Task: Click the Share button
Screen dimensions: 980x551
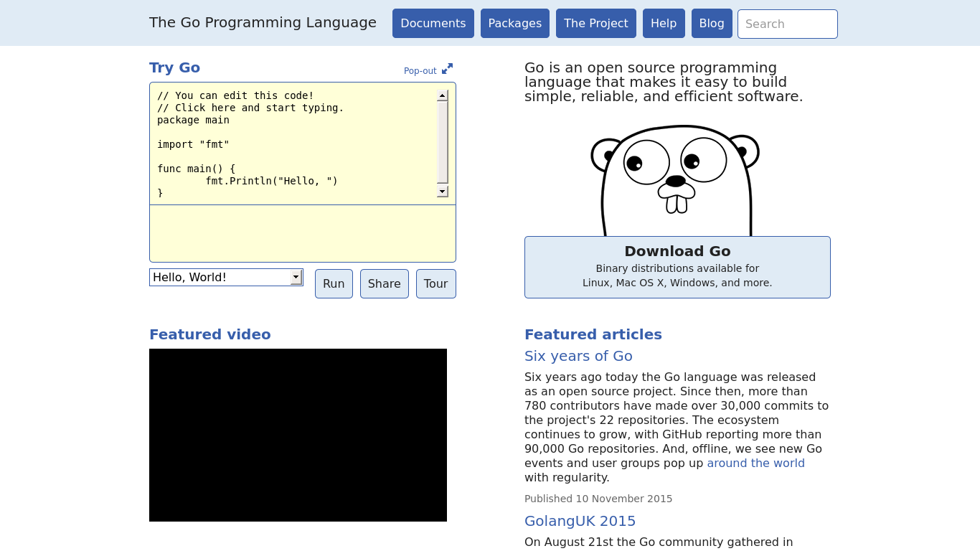Action: point(385,283)
